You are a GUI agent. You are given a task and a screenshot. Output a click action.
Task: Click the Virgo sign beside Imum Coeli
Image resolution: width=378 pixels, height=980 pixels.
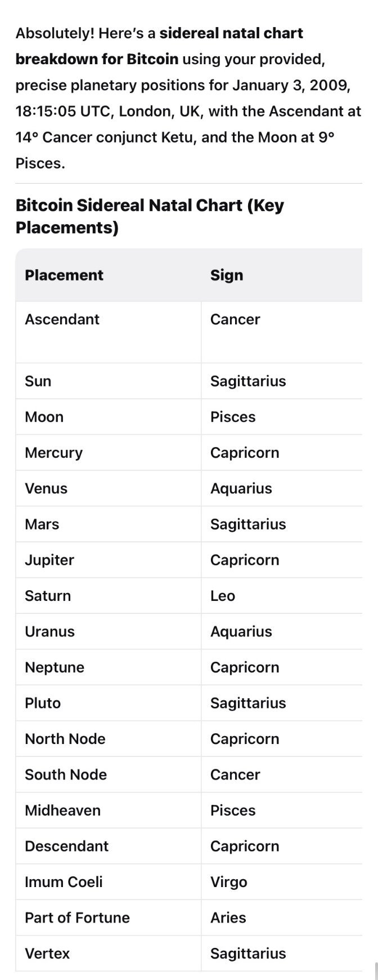point(228,882)
